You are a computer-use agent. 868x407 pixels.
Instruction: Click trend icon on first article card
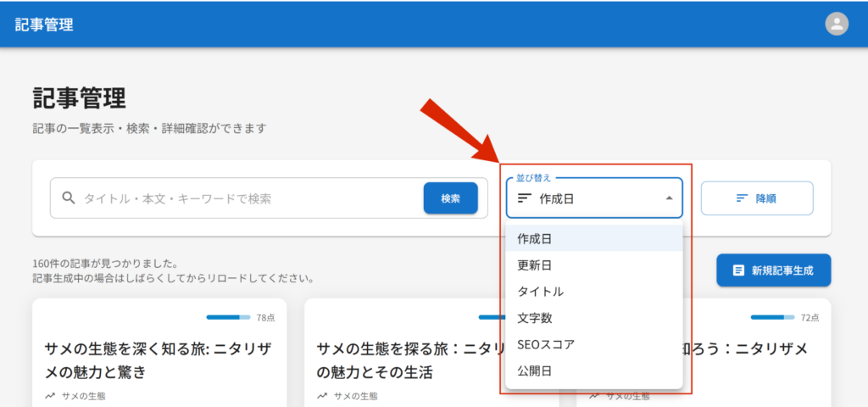pyautogui.click(x=50, y=396)
